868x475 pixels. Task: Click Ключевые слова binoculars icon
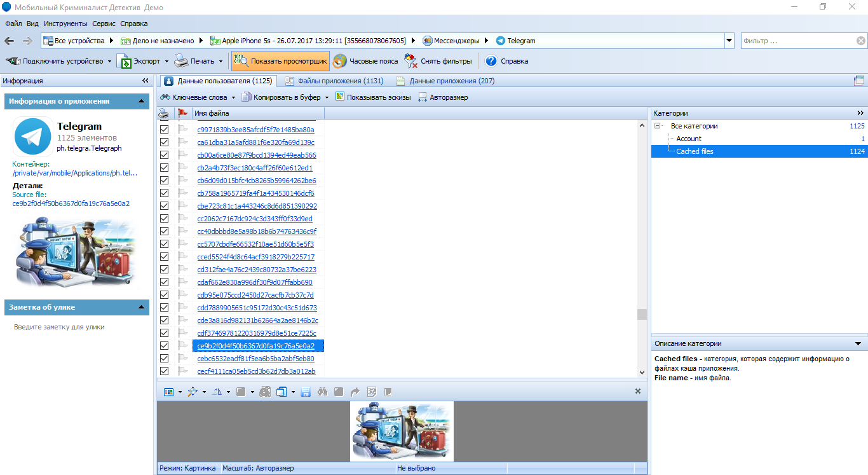[x=165, y=97]
